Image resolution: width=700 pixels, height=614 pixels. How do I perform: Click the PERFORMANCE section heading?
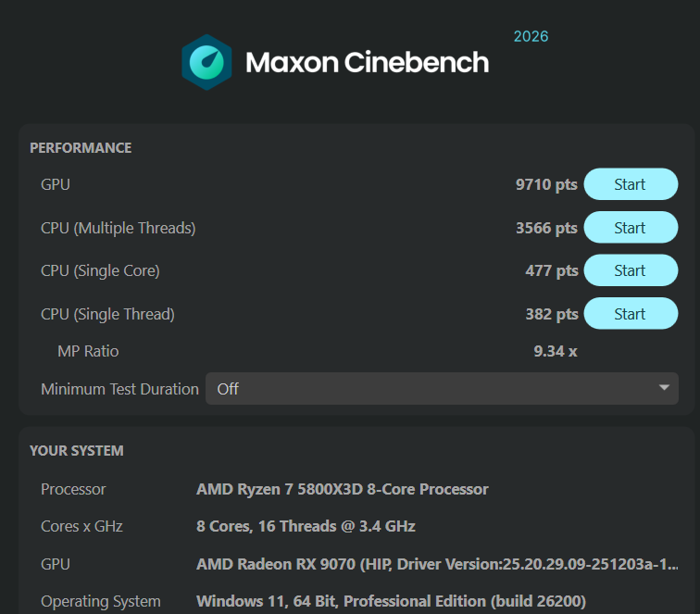(81, 148)
